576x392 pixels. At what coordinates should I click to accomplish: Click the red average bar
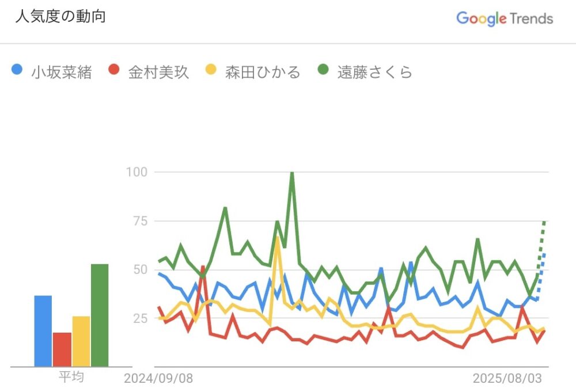click(x=62, y=349)
